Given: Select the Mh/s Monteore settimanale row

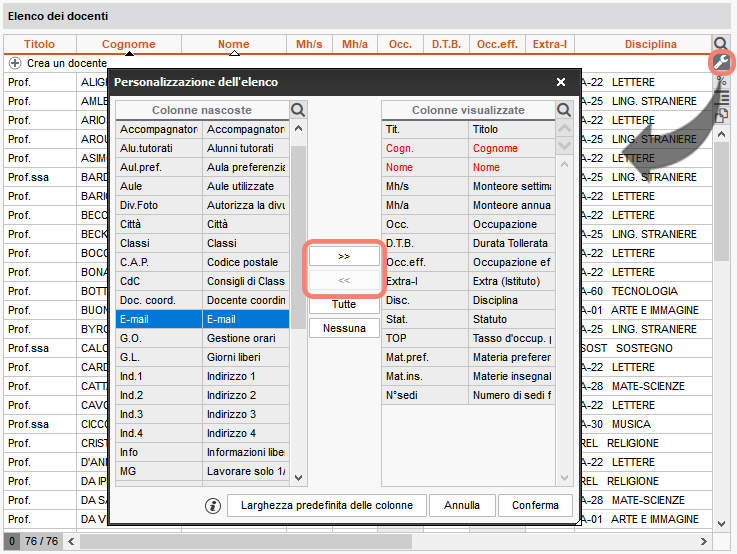Looking at the screenshot, I should point(468,187).
